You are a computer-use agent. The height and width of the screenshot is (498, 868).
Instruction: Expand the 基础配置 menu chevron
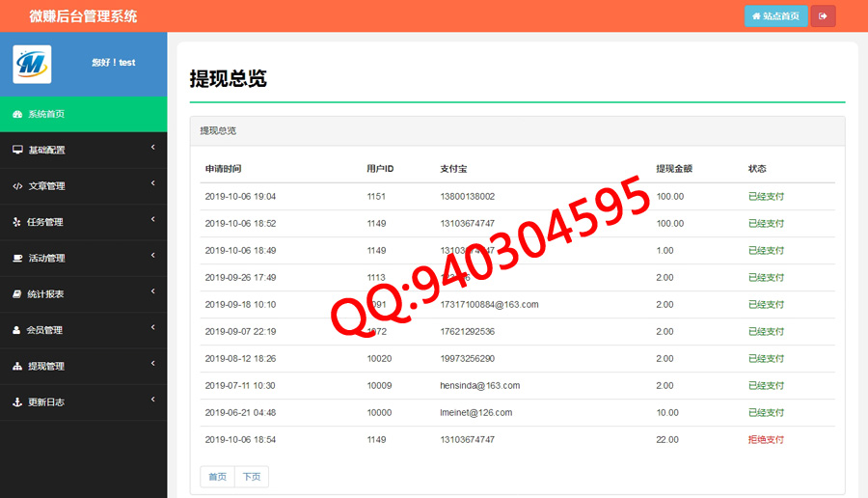pos(152,148)
